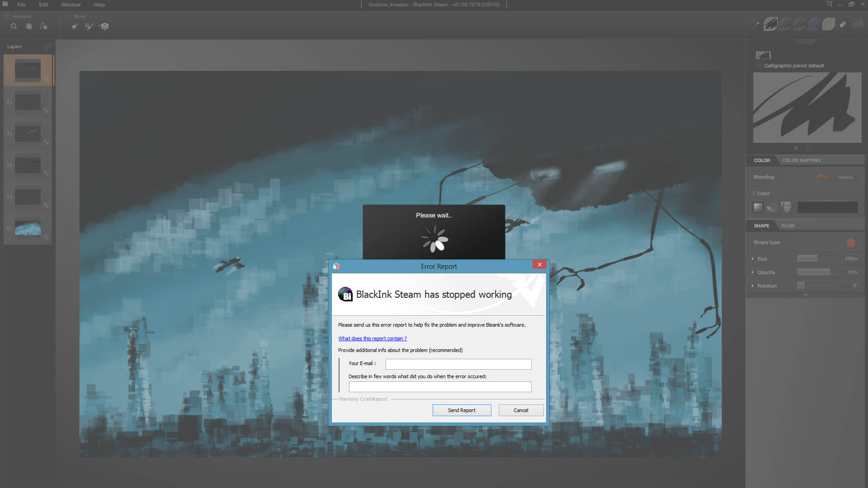Viewport: 868px width, 488px height.
Task: Select the bottom blue cityscape layer thumbnail
Action: 28,228
